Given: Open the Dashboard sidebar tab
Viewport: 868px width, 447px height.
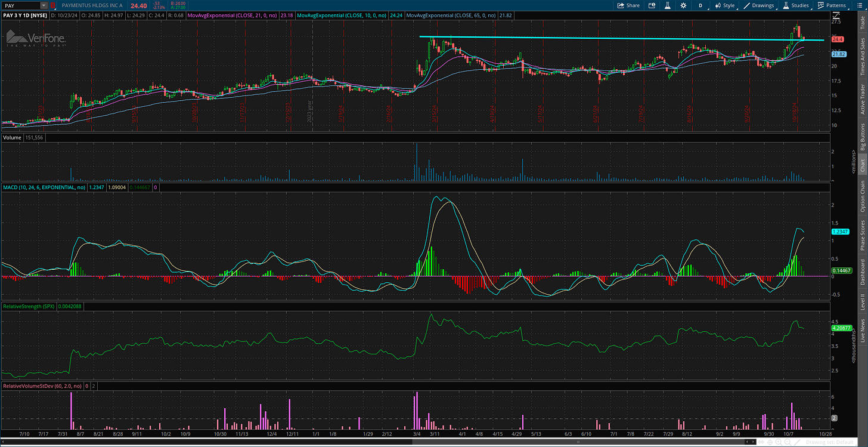Looking at the screenshot, I should pyautogui.click(x=863, y=272).
